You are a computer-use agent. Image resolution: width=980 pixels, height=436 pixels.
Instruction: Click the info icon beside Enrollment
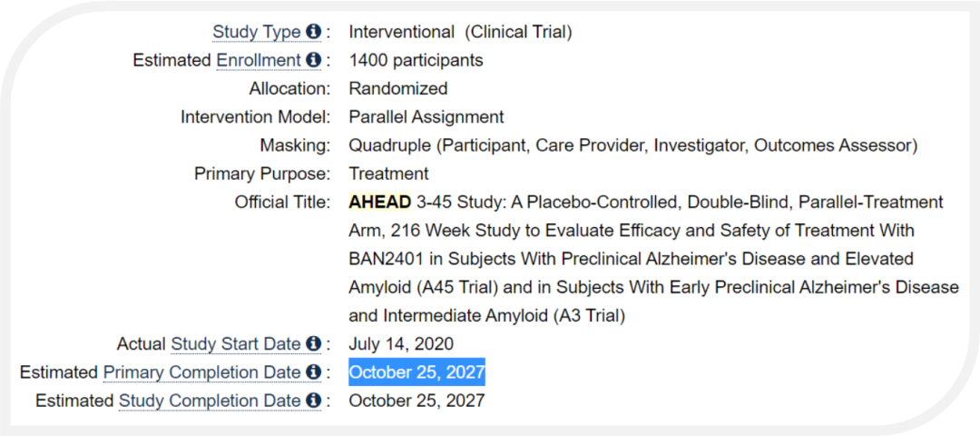click(x=314, y=60)
